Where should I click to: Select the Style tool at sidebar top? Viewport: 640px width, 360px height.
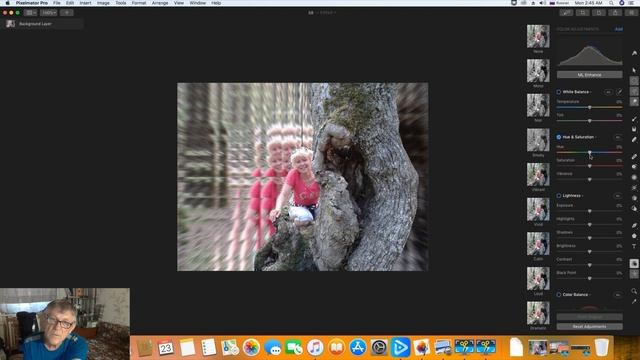click(634, 53)
